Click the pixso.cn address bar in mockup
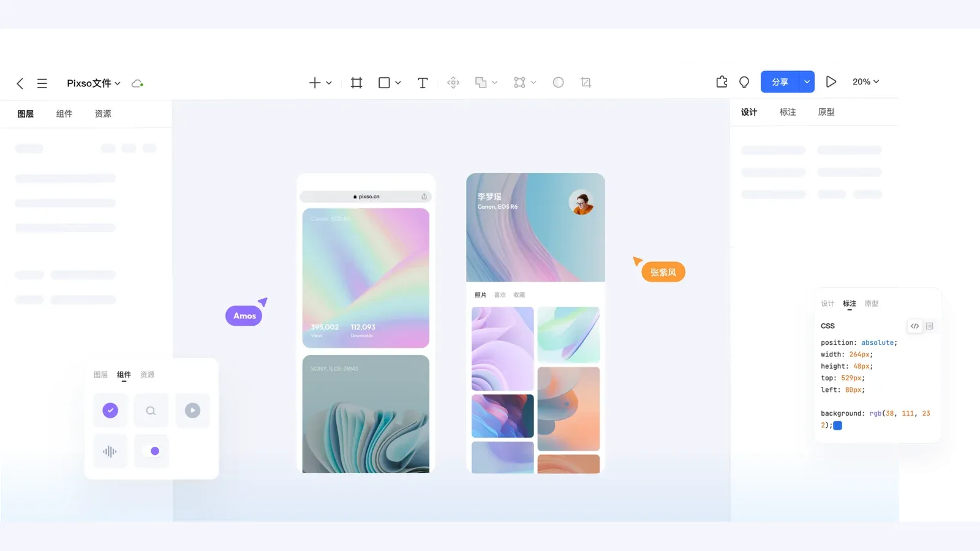 pos(366,197)
